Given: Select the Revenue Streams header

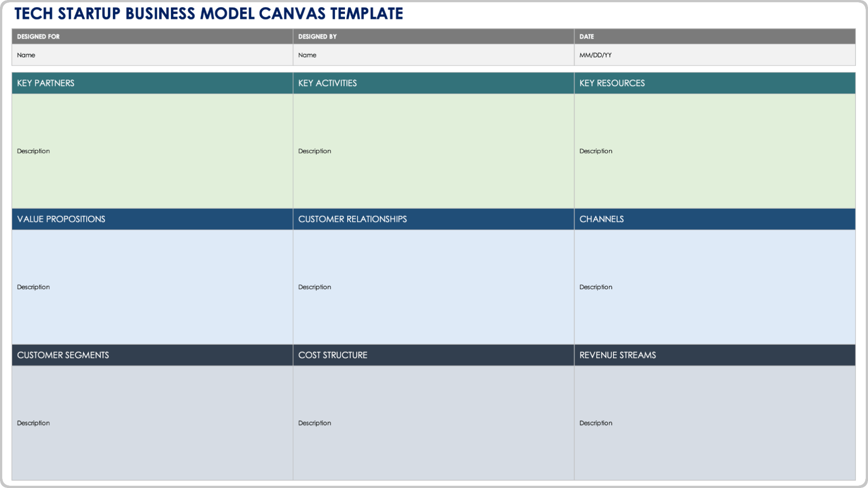Looking at the screenshot, I should click(714, 355).
